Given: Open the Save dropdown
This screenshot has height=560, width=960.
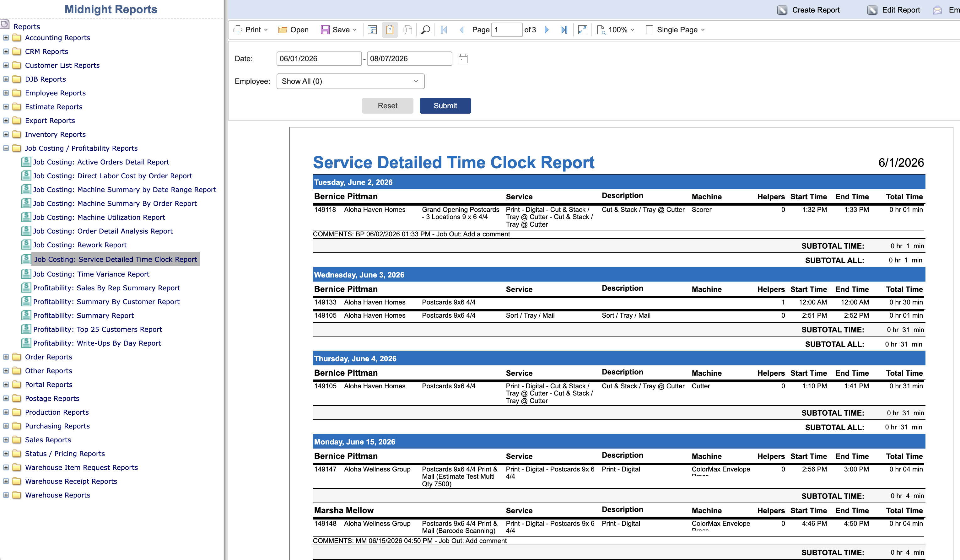Looking at the screenshot, I should coord(339,30).
